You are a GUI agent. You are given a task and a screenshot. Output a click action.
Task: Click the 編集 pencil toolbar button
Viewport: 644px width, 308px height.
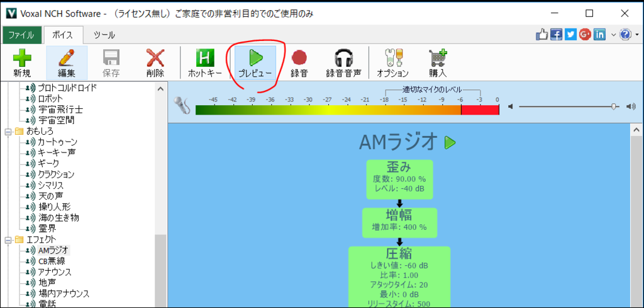tap(67, 62)
